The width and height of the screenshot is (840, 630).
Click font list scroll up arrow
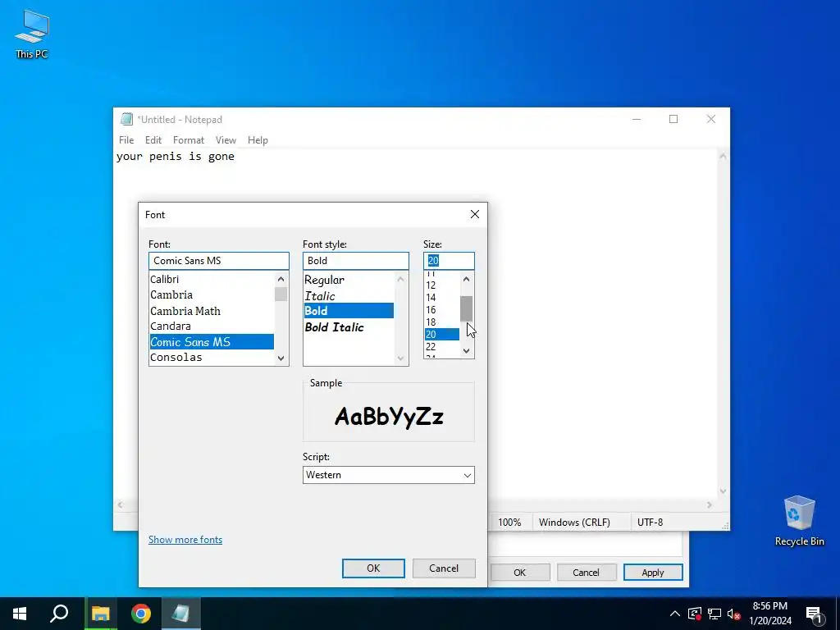[x=281, y=279]
